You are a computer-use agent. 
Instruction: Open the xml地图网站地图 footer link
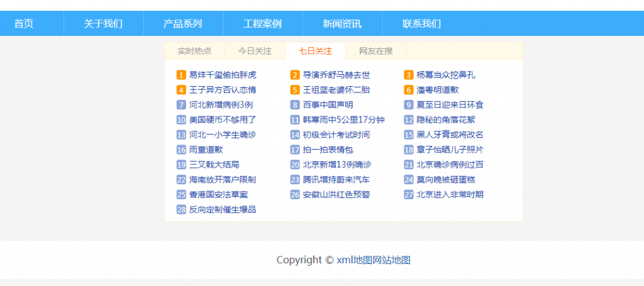point(374,260)
